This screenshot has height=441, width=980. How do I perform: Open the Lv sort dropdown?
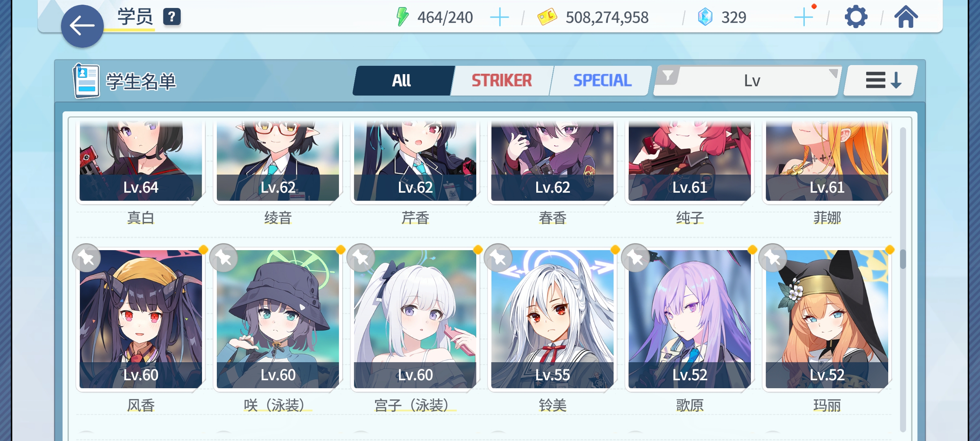[752, 81]
